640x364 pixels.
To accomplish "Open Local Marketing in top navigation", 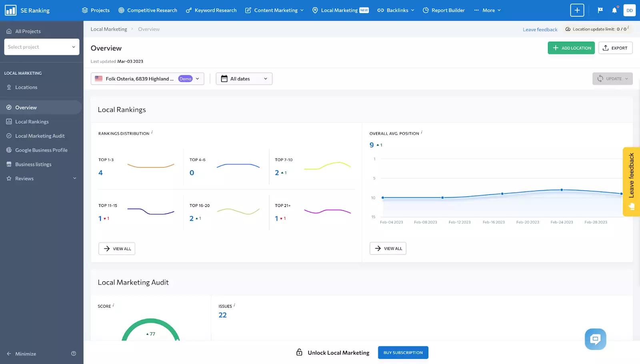I will (x=340, y=10).
